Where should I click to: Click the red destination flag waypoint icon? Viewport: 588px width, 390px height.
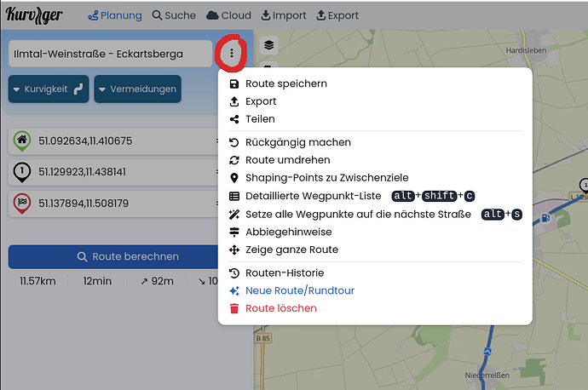[x=22, y=203]
